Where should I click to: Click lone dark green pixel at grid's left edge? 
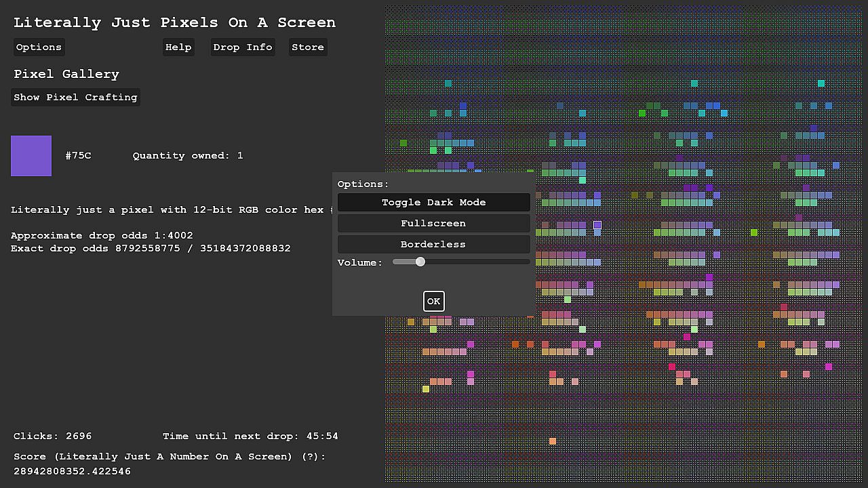403,143
